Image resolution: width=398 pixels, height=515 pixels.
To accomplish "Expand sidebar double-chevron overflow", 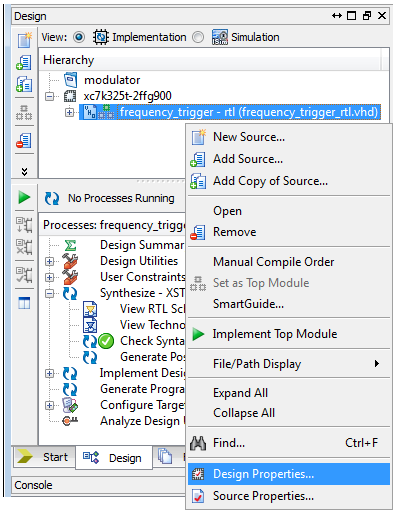I will [x=24, y=171].
